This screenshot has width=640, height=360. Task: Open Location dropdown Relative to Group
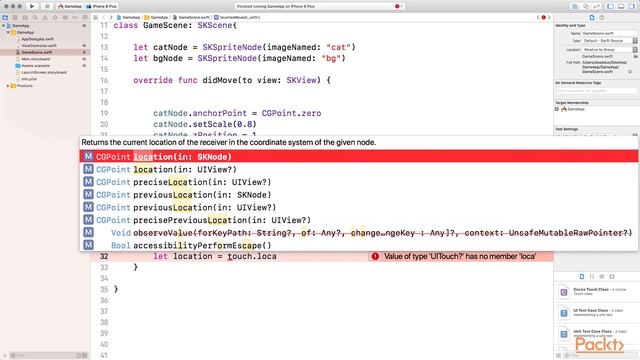coord(609,49)
